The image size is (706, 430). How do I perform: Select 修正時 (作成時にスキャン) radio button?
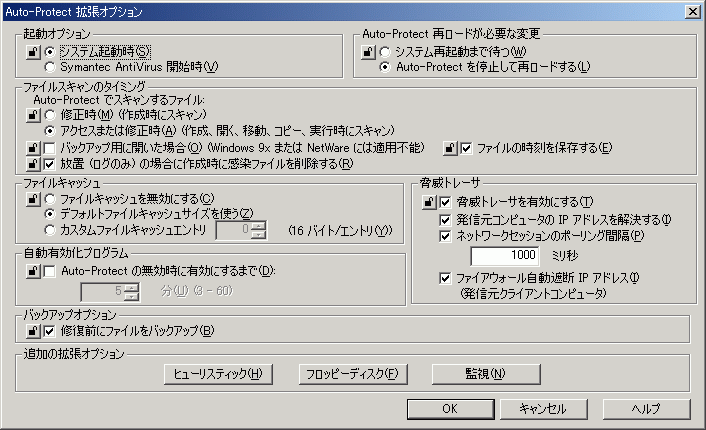click(50, 115)
